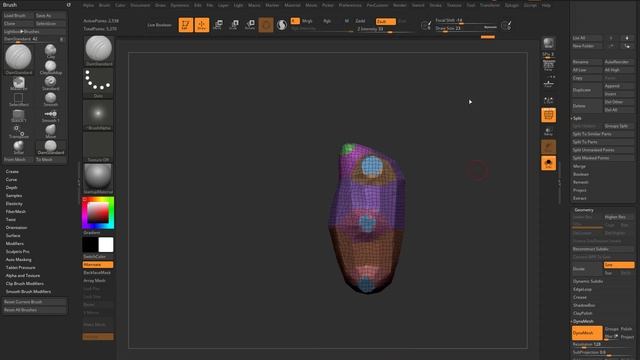Toggle the orange PolyFrame icon
The height and width of the screenshot is (360, 640).
tap(549, 115)
